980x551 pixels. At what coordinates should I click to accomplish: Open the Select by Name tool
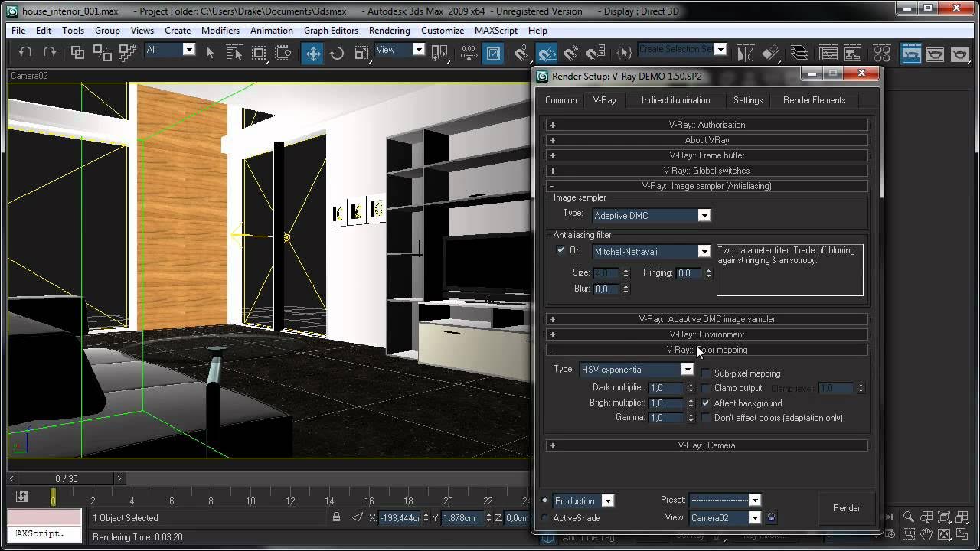[x=234, y=53]
